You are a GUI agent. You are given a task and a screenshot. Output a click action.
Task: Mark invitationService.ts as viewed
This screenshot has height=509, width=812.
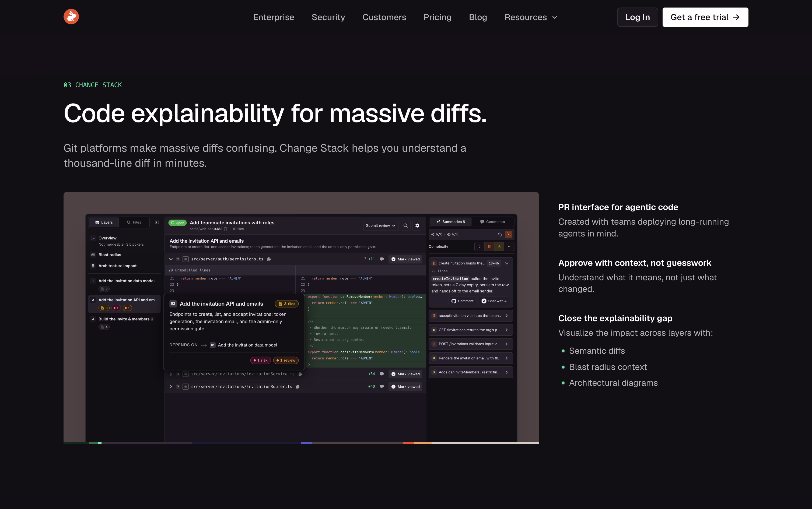405,374
